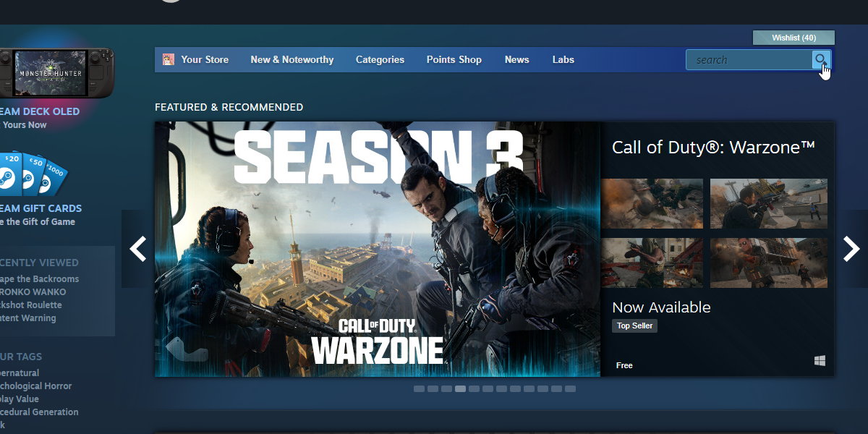Image resolution: width=868 pixels, height=434 pixels.
Task: Select the last carousel indicator dot
Action: pos(571,388)
